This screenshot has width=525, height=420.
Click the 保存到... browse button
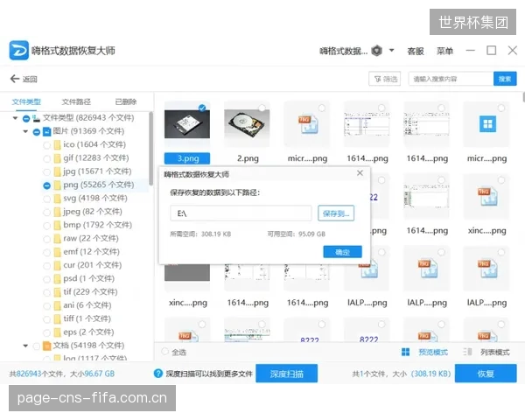point(336,213)
